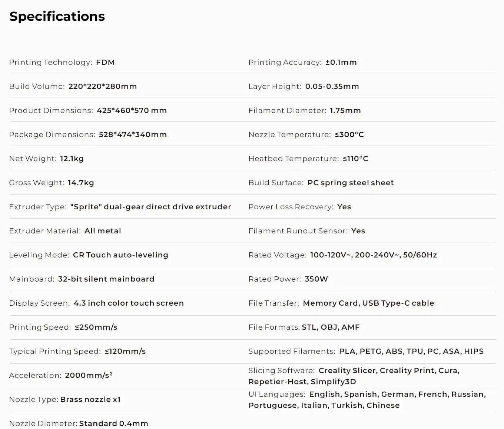
Task: Click the Printing Technology FDM entry
Action: tap(62, 62)
